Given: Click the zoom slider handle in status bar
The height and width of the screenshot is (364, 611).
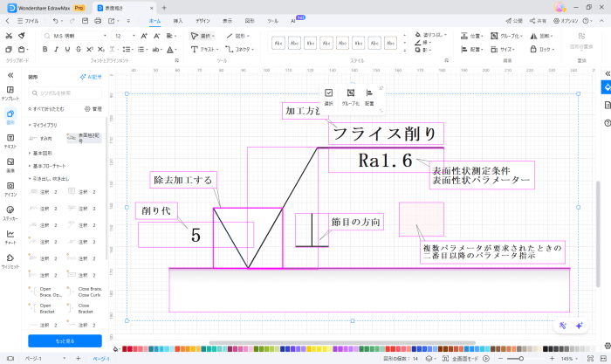Looking at the screenshot, I should point(521,359).
